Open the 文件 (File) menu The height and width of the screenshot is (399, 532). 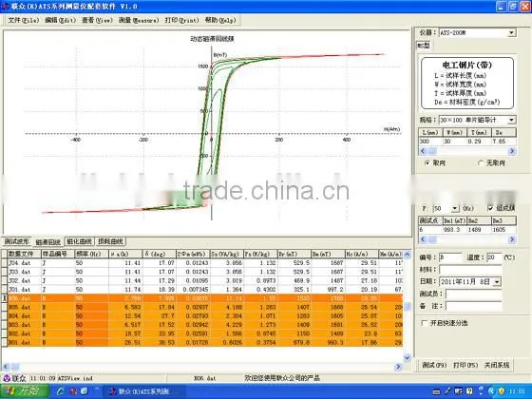(x=24, y=20)
